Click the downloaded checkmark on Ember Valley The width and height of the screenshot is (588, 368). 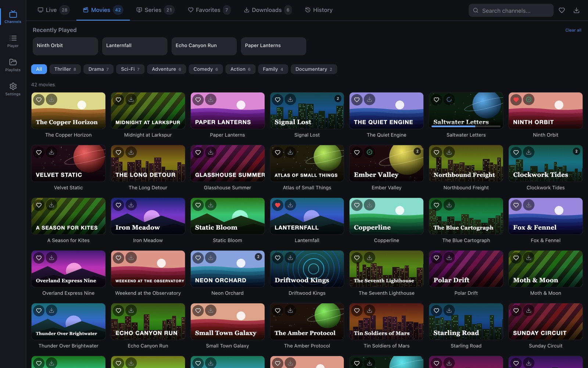pyautogui.click(x=370, y=152)
